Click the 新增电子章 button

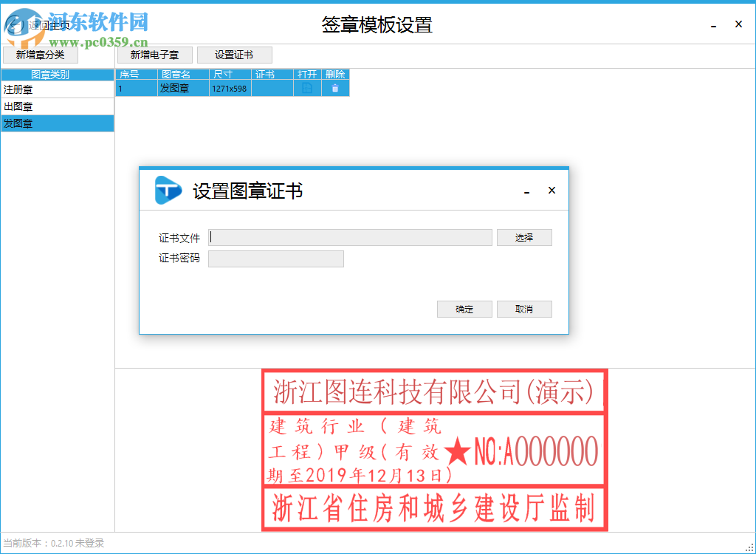pos(154,55)
